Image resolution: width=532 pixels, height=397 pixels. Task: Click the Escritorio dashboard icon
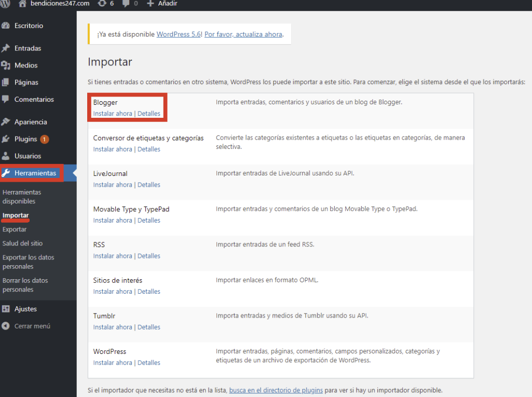click(x=5, y=25)
